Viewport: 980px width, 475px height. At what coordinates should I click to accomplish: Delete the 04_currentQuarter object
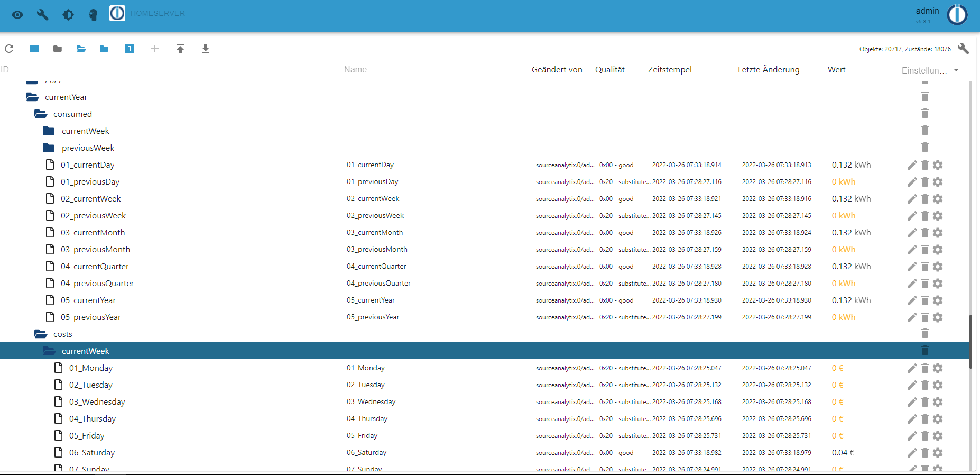pos(925,267)
